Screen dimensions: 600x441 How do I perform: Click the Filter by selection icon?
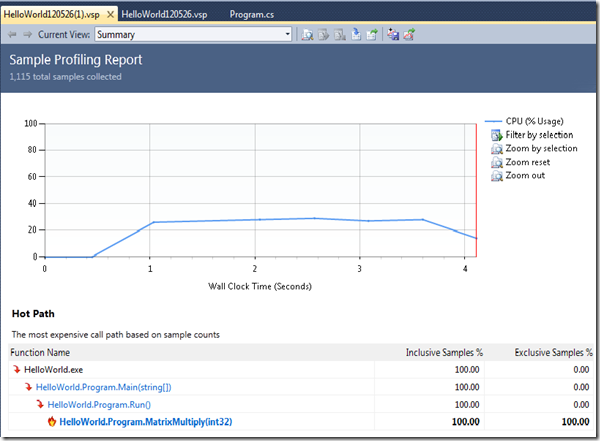496,134
